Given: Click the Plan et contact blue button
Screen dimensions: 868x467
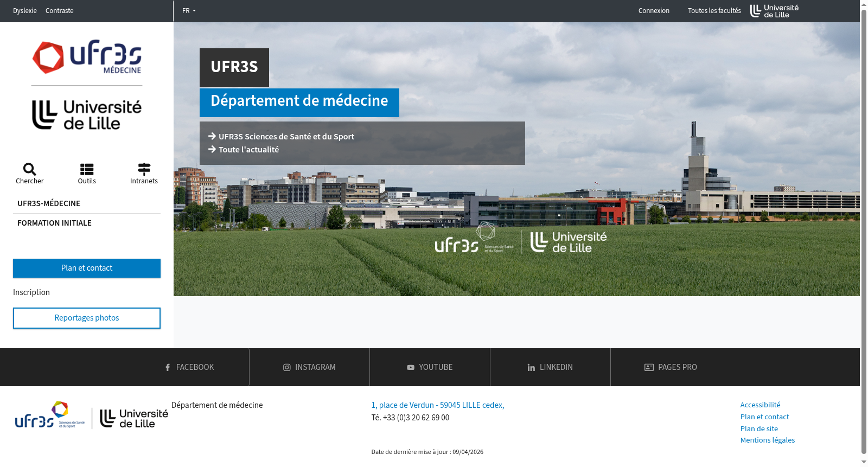Looking at the screenshot, I should (87, 268).
